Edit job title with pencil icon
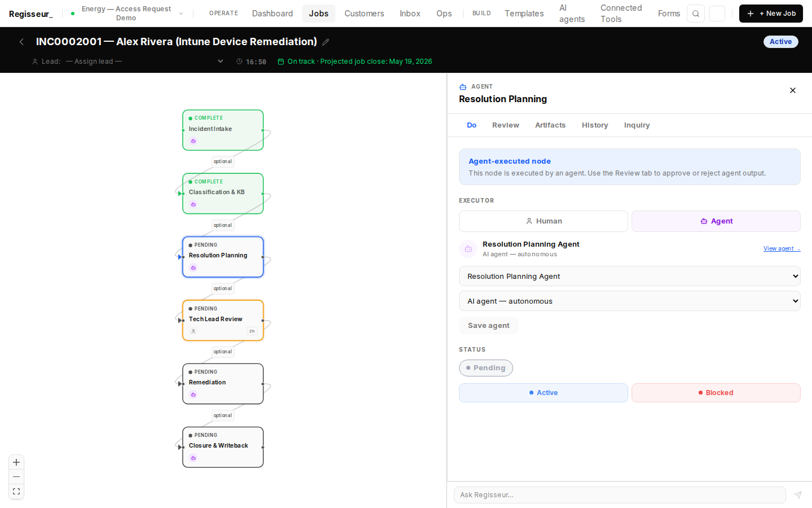This screenshot has height=508, width=812. 326,42
